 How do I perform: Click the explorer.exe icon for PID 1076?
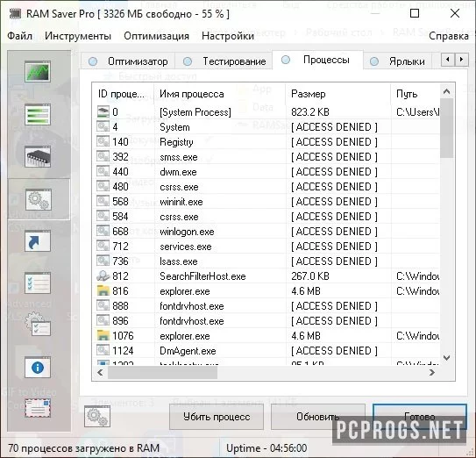click(x=103, y=335)
